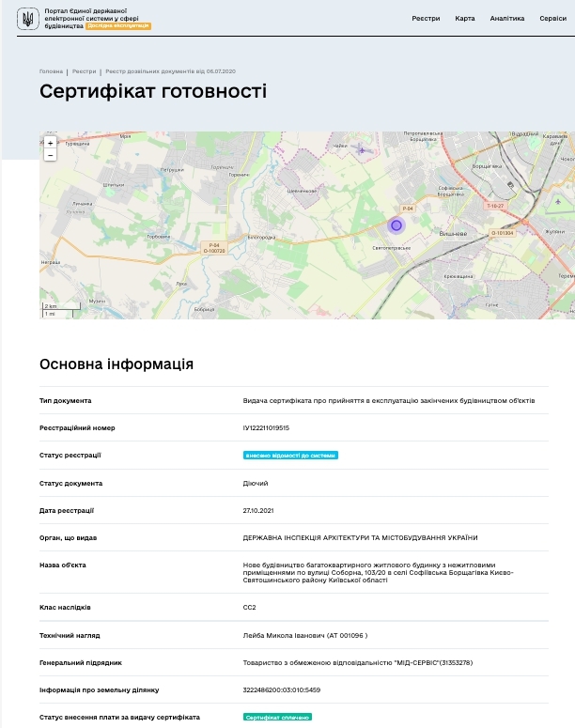The height and width of the screenshot is (728, 575).
Task: Go to Реєстри breadcrumb link
Action: point(84,71)
